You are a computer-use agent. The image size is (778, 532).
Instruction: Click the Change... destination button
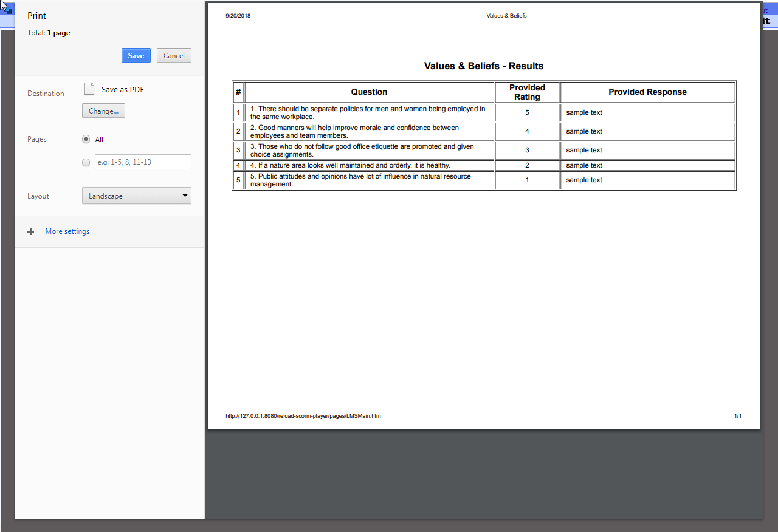pos(103,111)
